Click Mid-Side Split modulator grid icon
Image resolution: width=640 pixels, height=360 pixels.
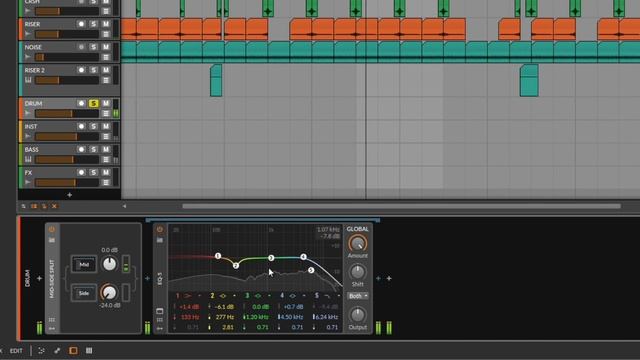tap(51, 320)
